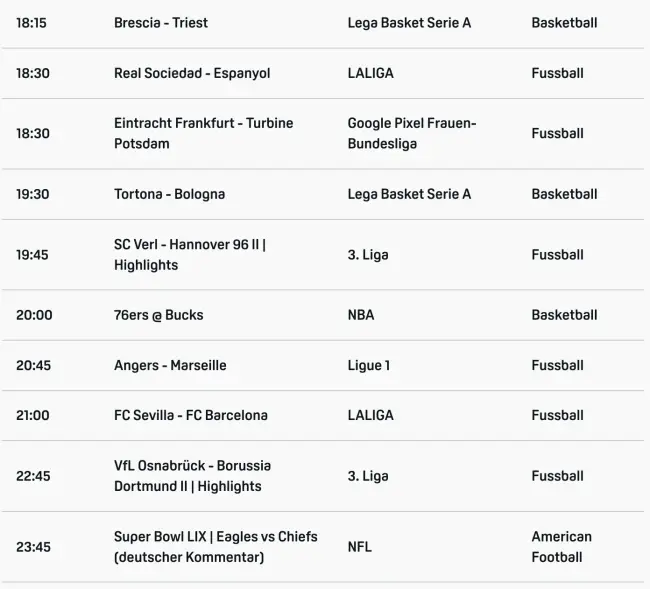Select Super Bowl LIX Eagles vs Chiefs
The image size is (650, 589).
click(215, 547)
